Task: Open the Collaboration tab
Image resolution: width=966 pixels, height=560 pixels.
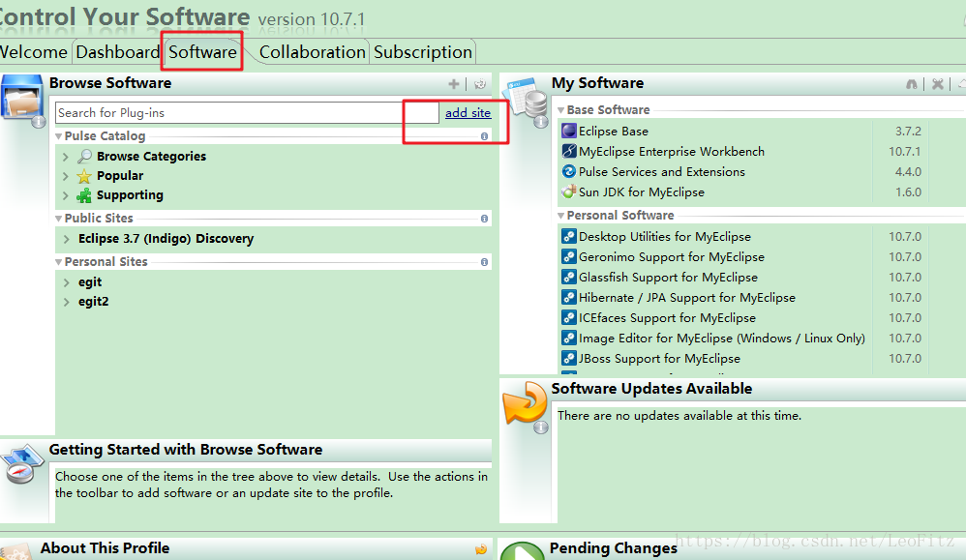Action: (313, 52)
